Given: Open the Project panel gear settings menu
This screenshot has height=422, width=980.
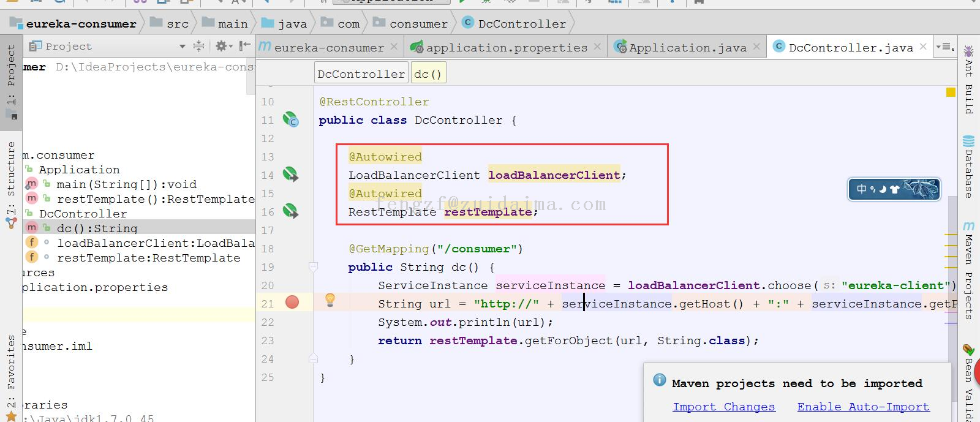Looking at the screenshot, I should (222, 46).
